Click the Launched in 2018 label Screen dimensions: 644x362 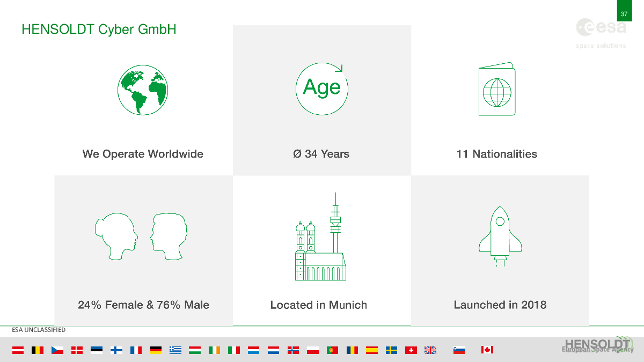[x=500, y=305]
